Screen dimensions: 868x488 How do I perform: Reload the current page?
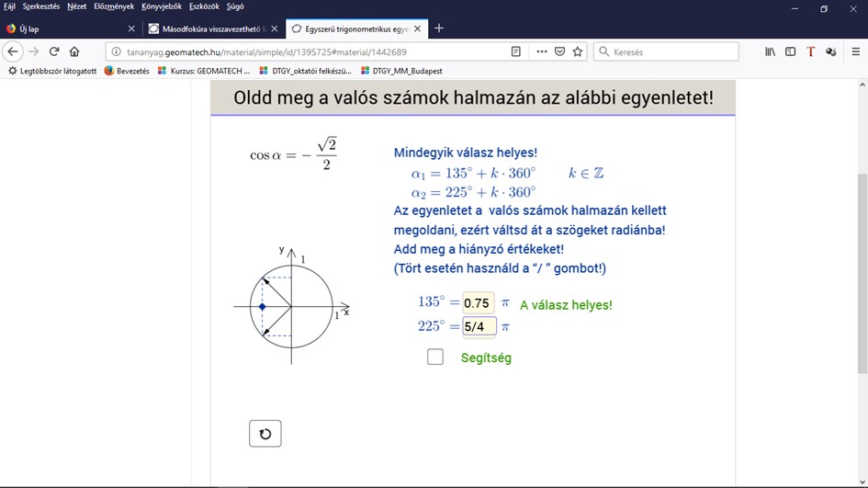point(53,51)
